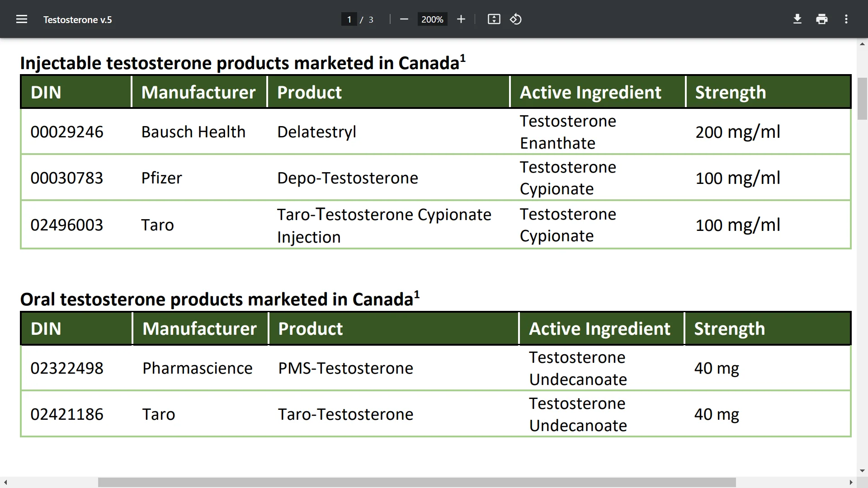868x488 pixels.
Task: Click Pfizer row's 100 mg/ml strength
Action: click(x=738, y=178)
